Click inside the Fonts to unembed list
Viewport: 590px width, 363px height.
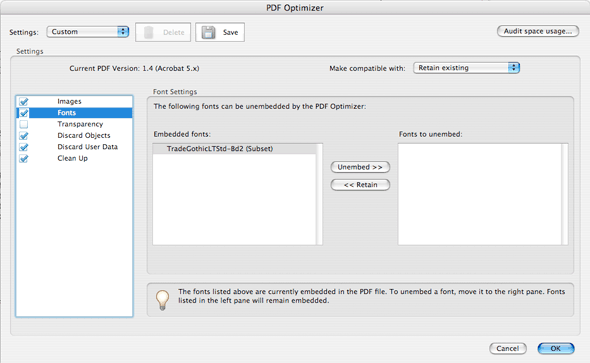pos(480,194)
